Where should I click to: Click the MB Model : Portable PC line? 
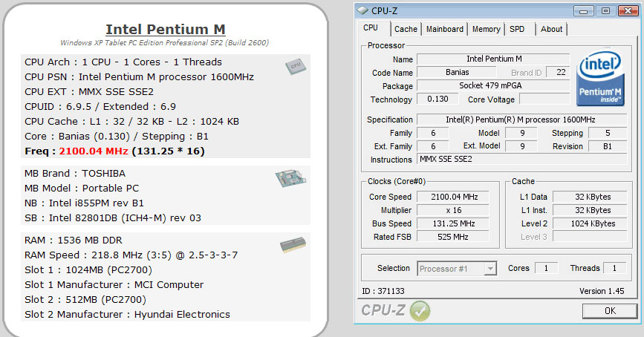[82, 189]
